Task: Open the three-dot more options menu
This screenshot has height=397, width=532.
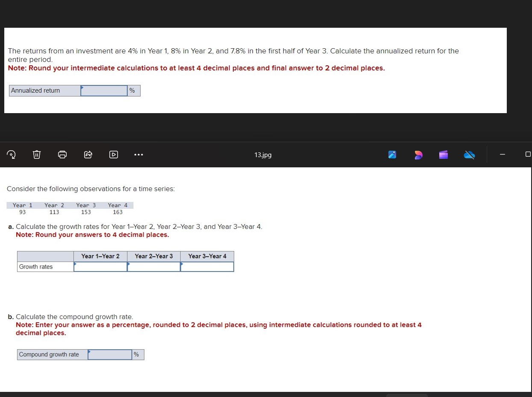Action: 138,155
